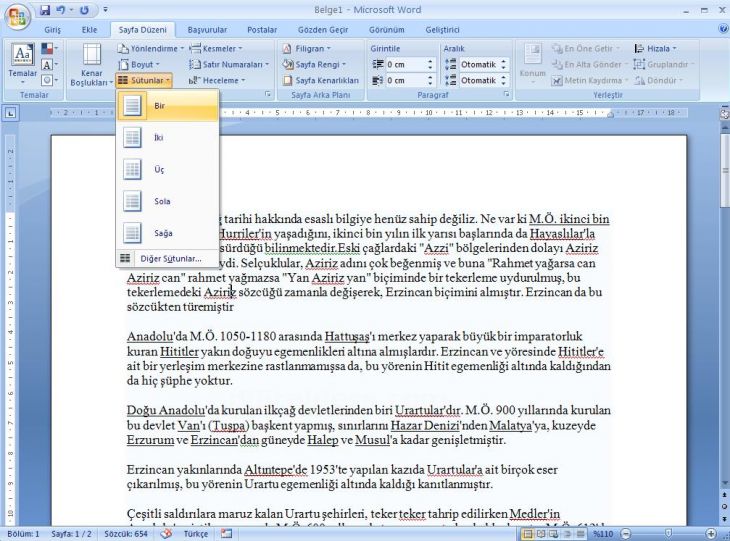
Task: Open Quick Access toolbar customization arrow
Action: point(106,10)
